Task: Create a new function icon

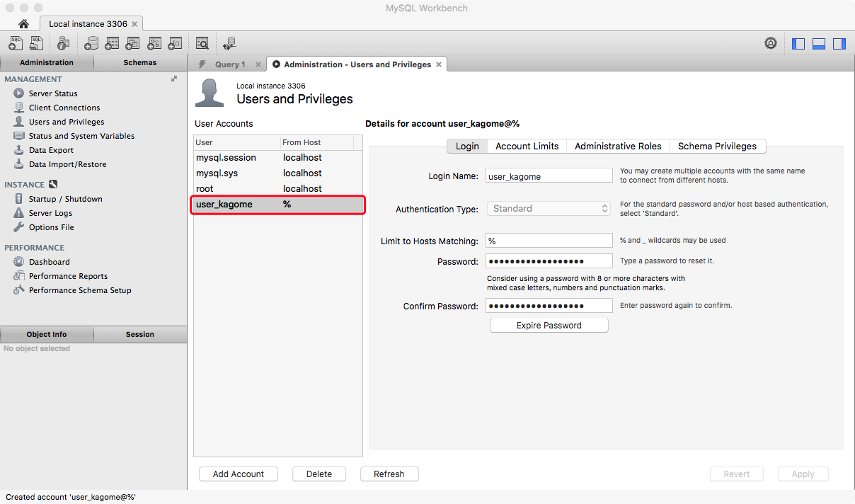Action: pyautogui.click(x=175, y=43)
